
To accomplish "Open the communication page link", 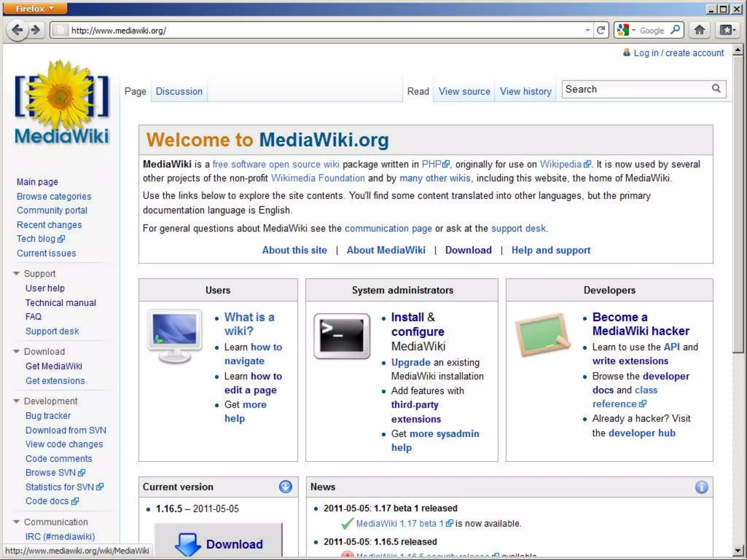I will pyautogui.click(x=388, y=229).
